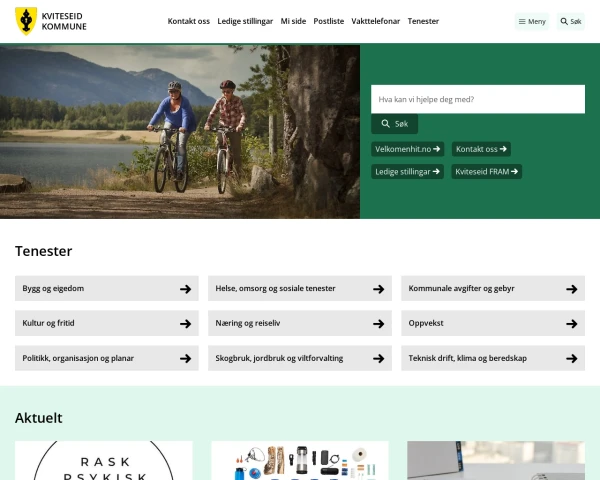The image size is (600, 480).
Task: Open Helse, omsorg og sosiale tenester
Action: click(x=298, y=289)
